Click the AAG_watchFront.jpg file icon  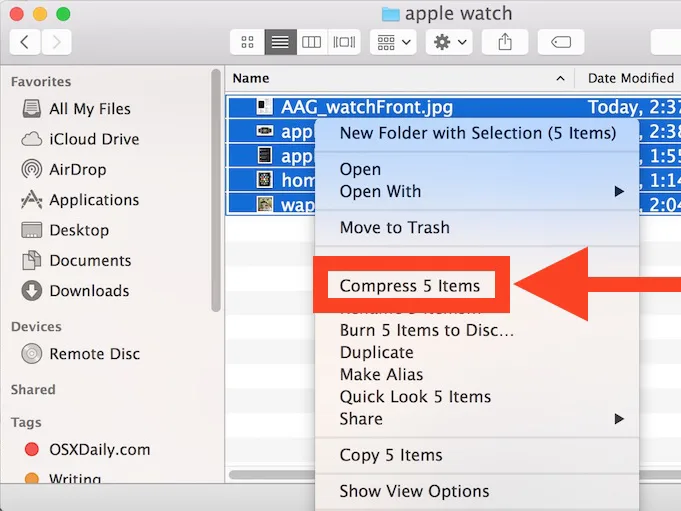pos(264,106)
